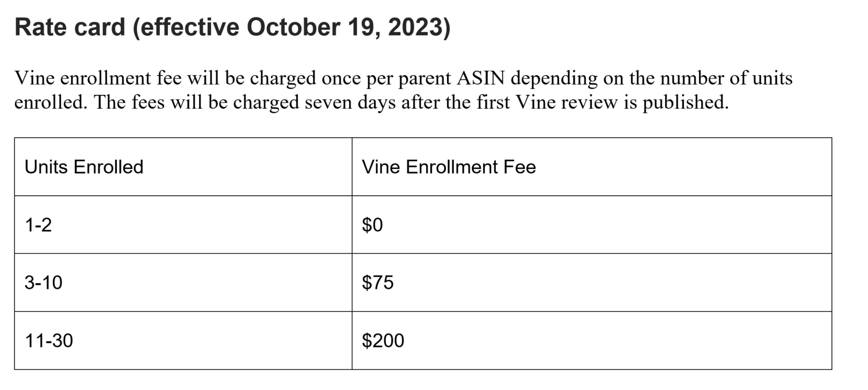This screenshot has height=390, width=868.
Task: Select the "Vine Enrollment Fee" header cell
Action: [449, 167]
